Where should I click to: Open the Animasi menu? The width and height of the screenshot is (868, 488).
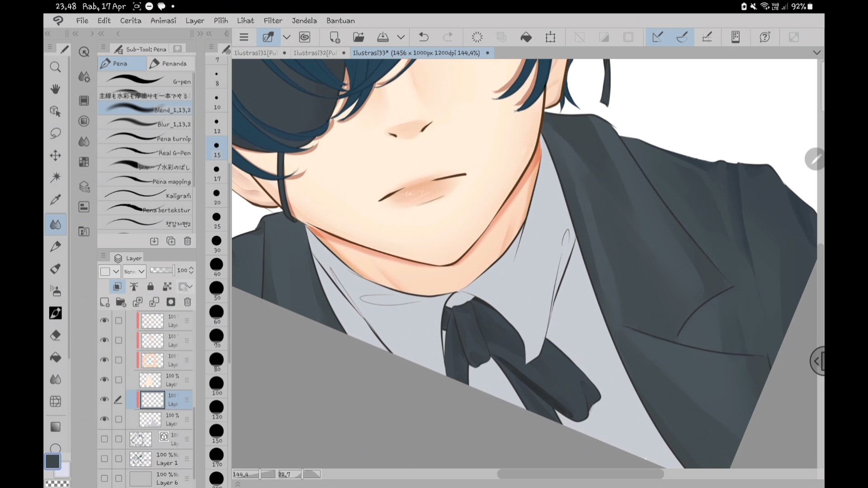click(163, 20)
